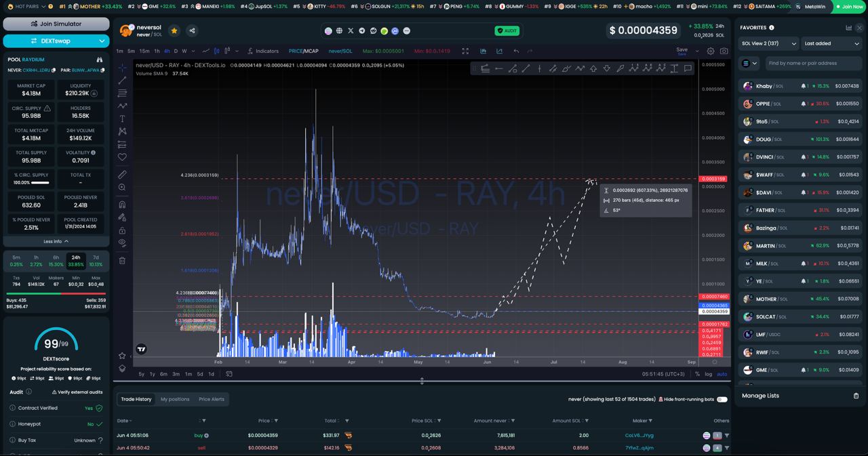
Task: Toggle hide all drawings eye icon
Action: [x=122, y=243]
